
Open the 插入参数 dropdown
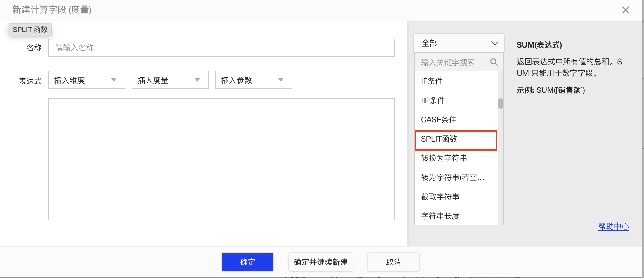254,80
